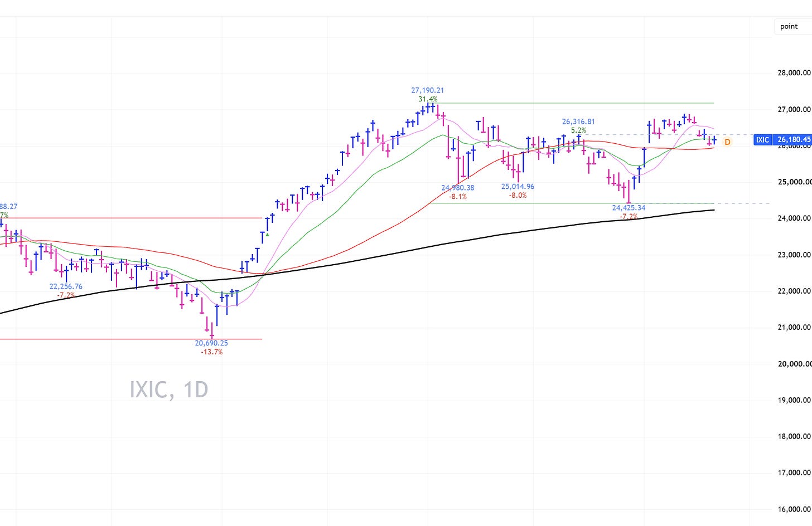The image size is (812, 526).
Task: Click the 31.4% gain label
Action: 428,99
